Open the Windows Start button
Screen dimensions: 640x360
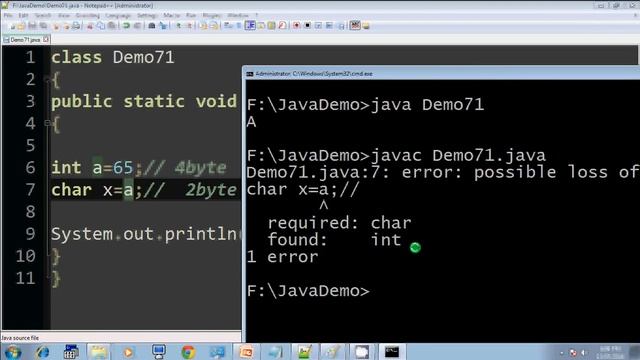pos(12,352)
